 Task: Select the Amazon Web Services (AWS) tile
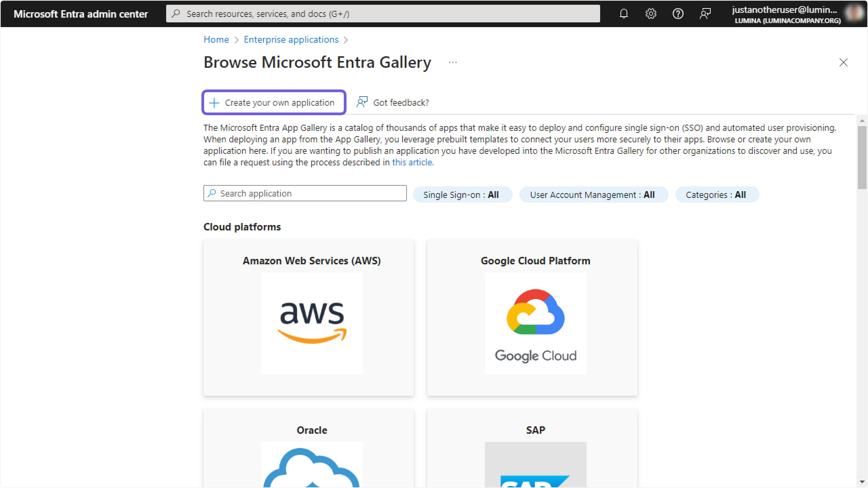point(308,318)
